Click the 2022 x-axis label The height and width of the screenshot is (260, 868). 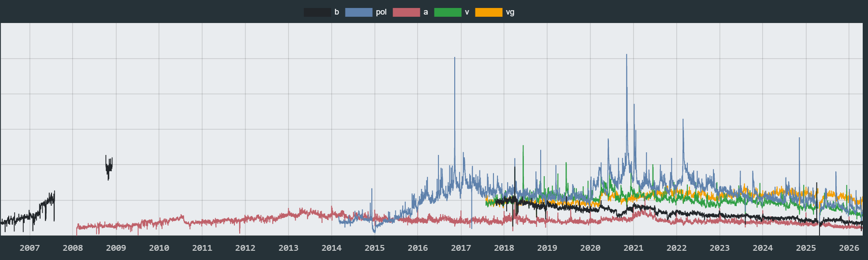(x=677, y=248)
